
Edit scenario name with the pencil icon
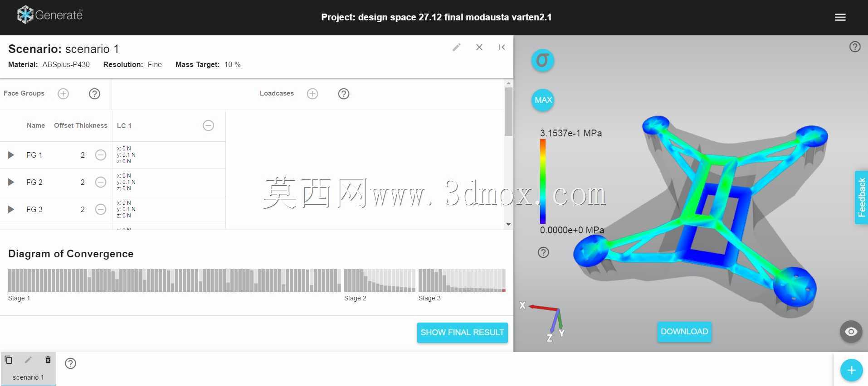pyautogui.click(x=457, y=47)
